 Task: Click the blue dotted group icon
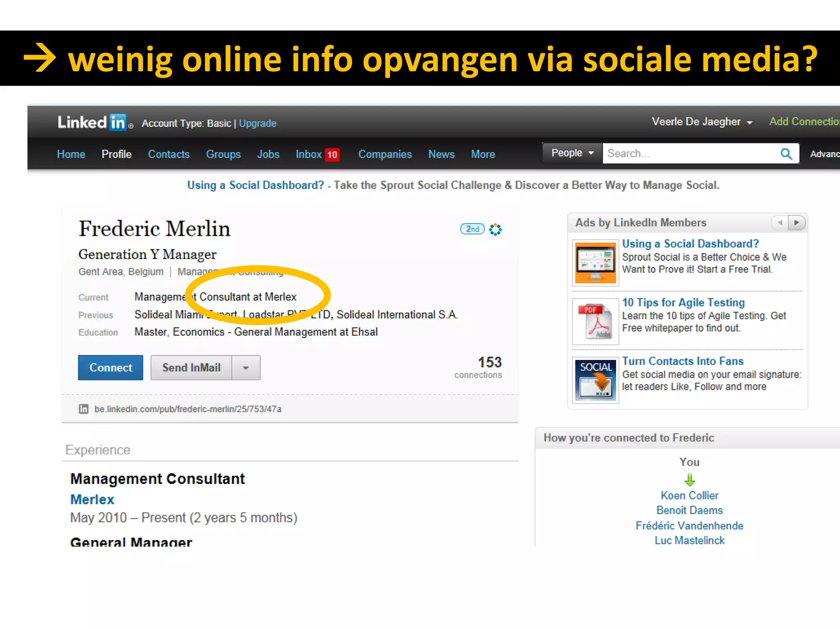(495, 229)
